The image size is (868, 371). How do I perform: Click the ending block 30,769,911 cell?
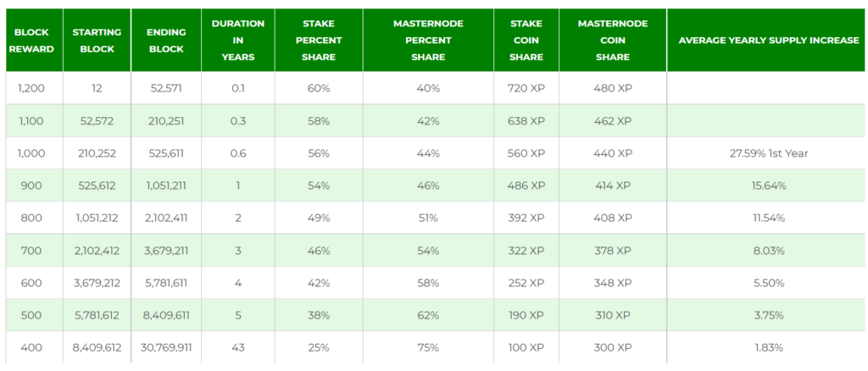[166, 348]
